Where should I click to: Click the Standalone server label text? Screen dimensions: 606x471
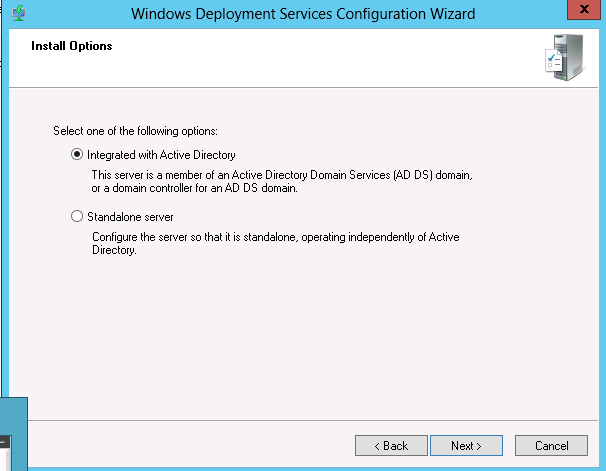[x=130, y=217]
